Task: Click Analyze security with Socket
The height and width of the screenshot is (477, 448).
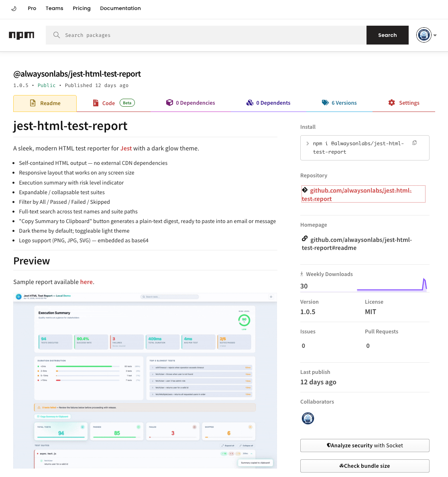Action: coord(365,446)
